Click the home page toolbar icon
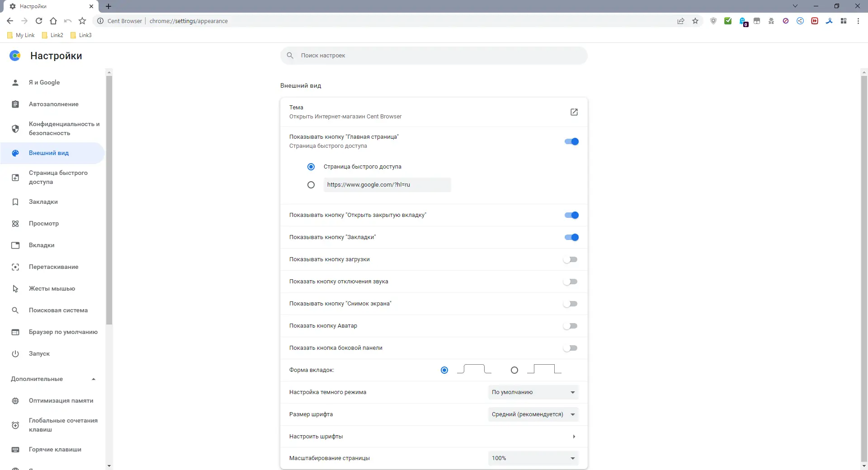 pyautogui.click(x=53, y=21)
